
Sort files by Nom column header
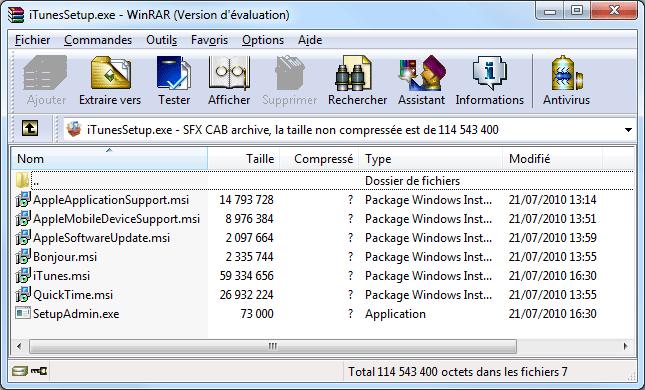click(x=109, y=158)
